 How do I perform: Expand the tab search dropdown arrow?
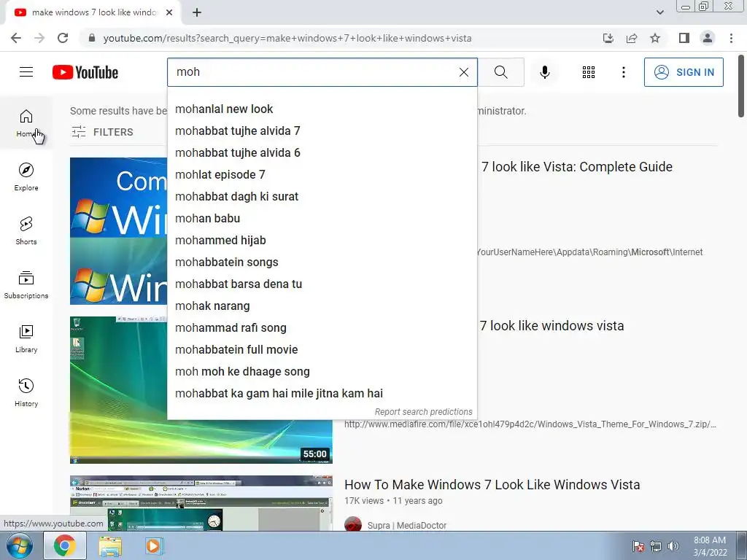coord(659,12)
